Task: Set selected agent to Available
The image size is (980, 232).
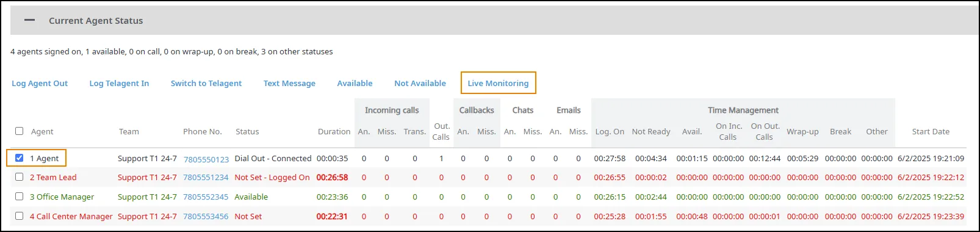Action: click(355, 83)
